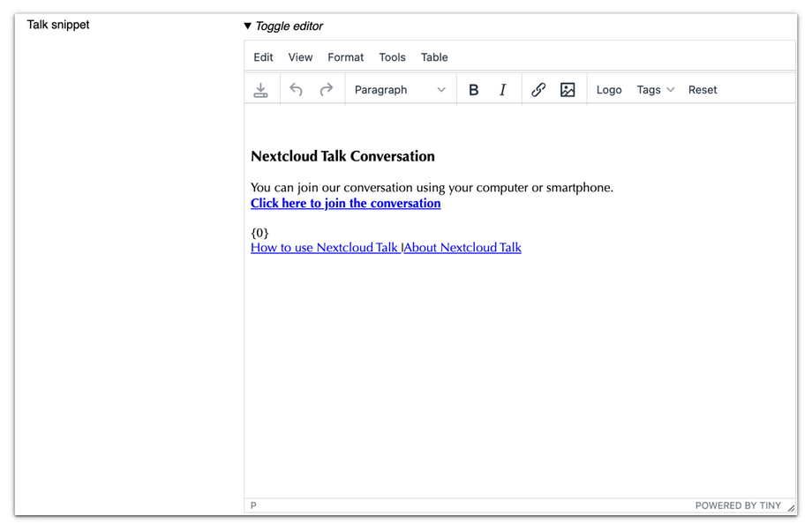Click the Logo toolbar button
Screen dimensions: 812x531
point(609,90)
